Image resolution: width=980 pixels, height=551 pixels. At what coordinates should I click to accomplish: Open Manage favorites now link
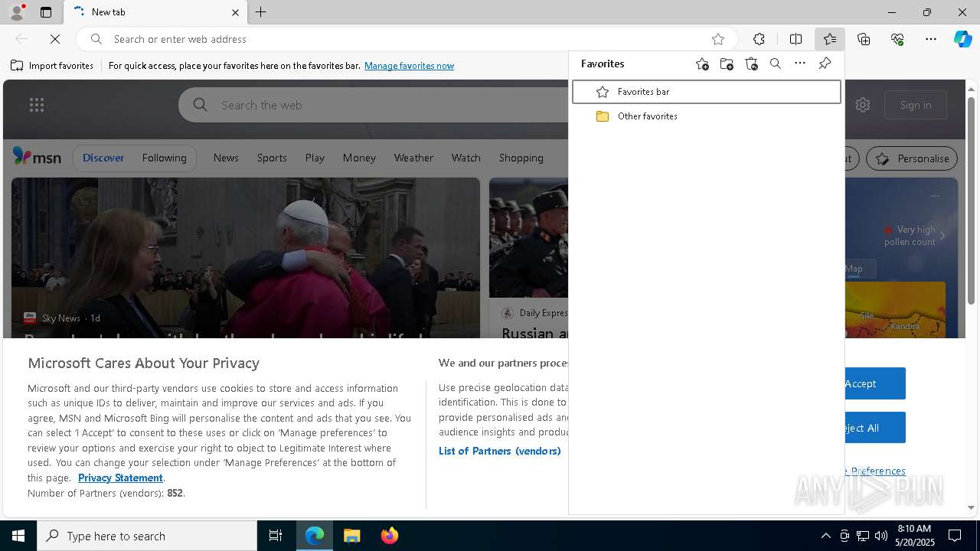click(x=409, y=66)
